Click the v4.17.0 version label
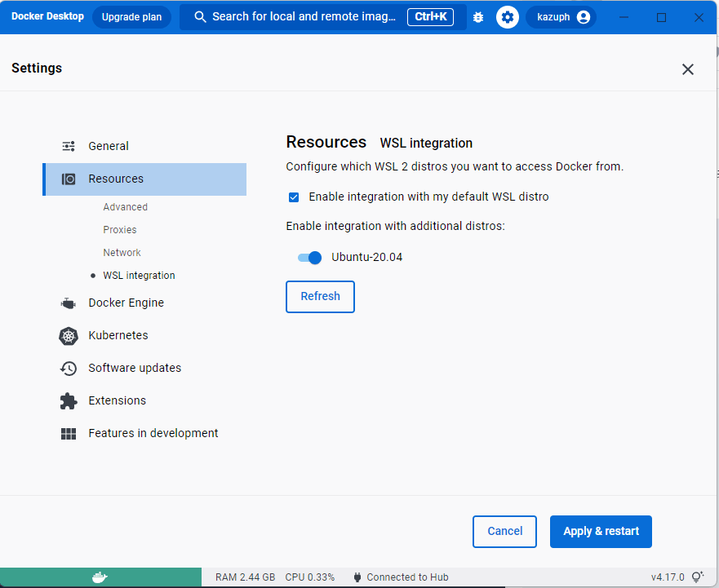The image size is (719, 588). (668, 577)
